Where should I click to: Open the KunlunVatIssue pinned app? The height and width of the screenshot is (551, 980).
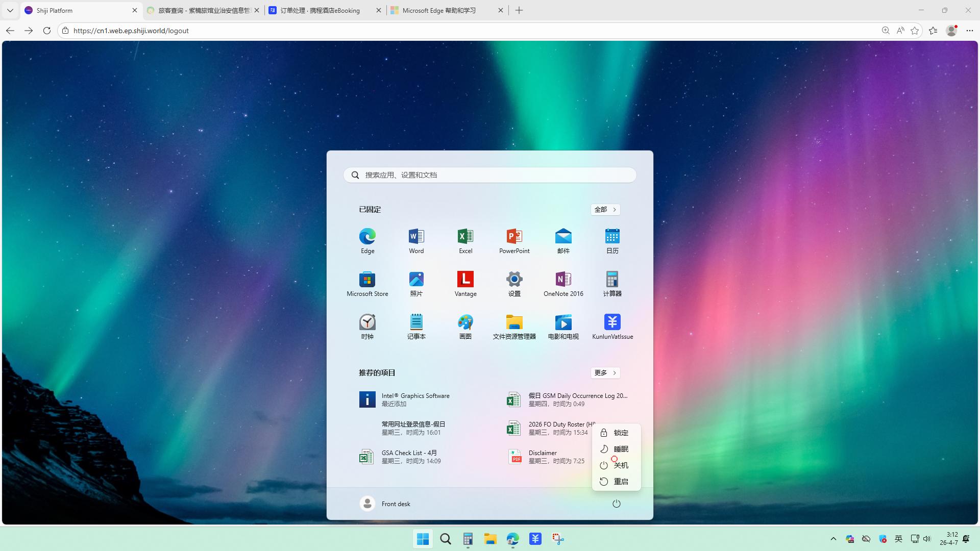[612, 327]
